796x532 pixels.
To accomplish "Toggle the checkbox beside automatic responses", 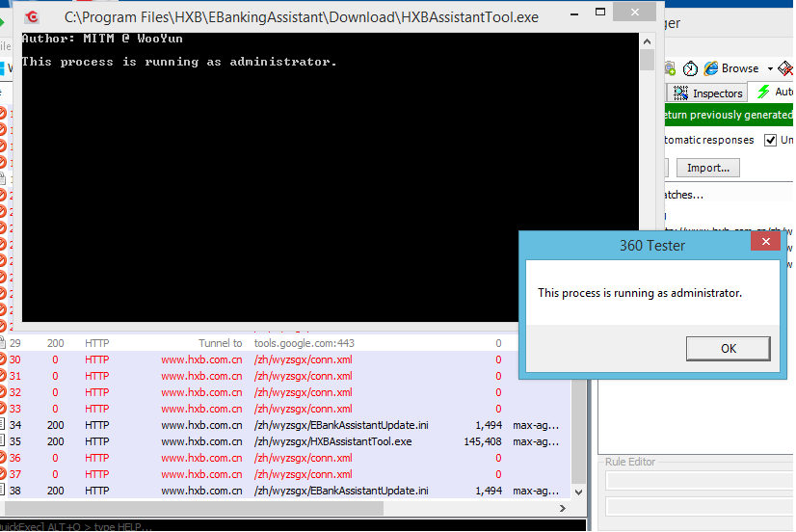I will point(770,140).
